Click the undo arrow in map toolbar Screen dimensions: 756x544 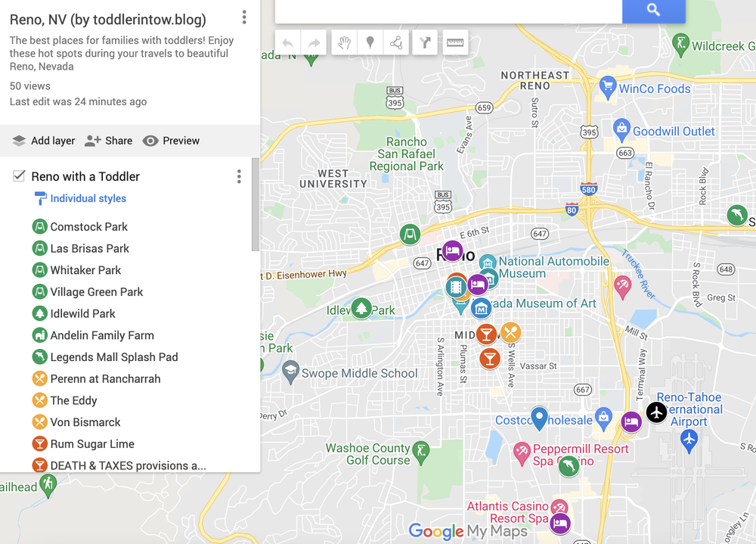[x=288, y=43]
